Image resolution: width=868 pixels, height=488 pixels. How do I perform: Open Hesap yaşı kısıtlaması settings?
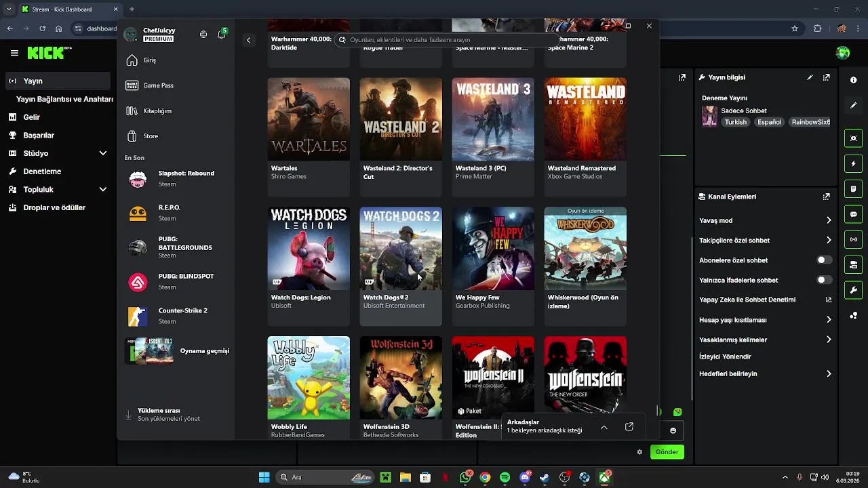pos(829,320)
